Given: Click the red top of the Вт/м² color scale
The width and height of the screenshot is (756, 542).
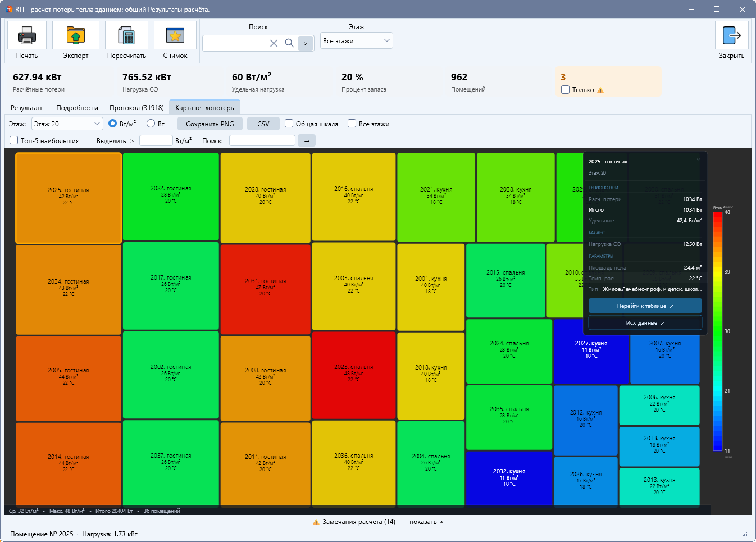Looking at the screenshot, I should (x=717, y=215).
